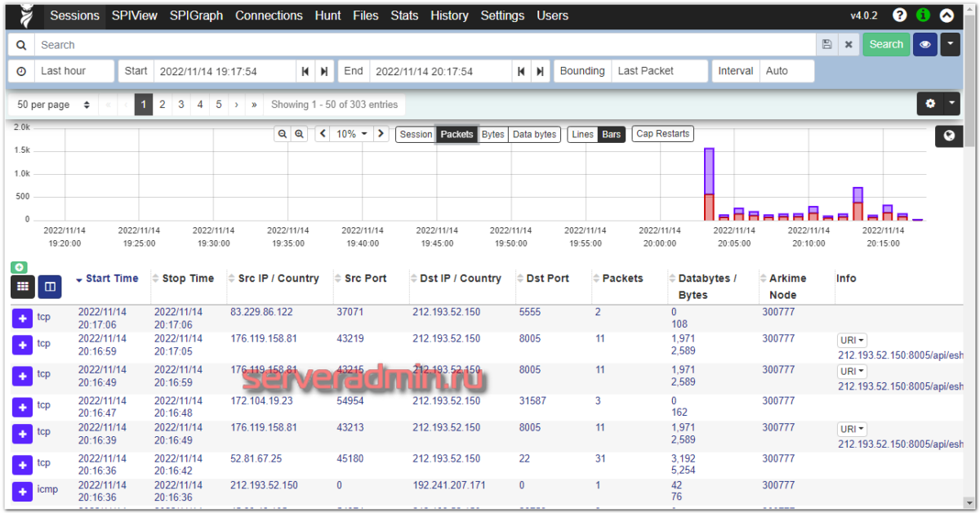Open the 50 per page dropdown

tap(53, 105)
